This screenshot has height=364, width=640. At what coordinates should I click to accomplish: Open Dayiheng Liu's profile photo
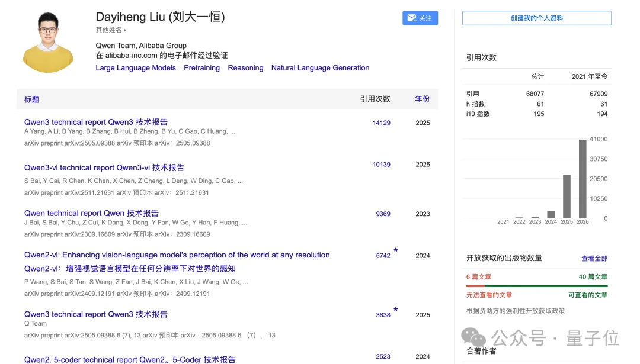point(48,43)
